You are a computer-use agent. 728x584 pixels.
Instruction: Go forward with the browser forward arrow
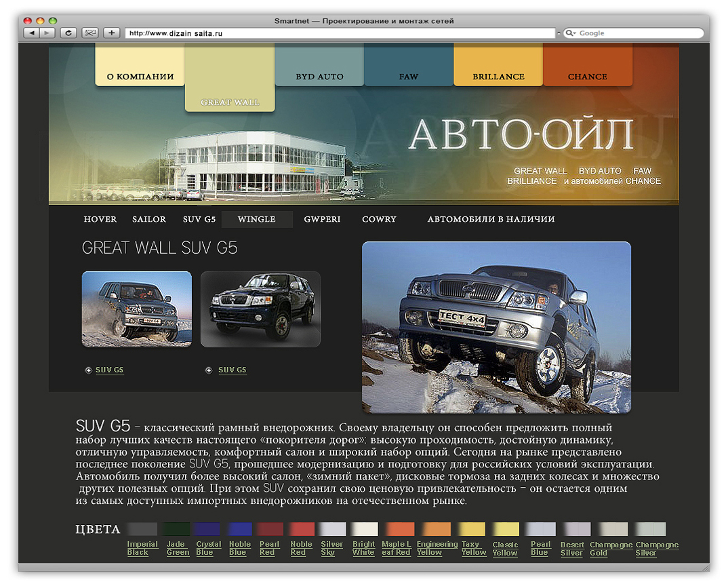coord(47,33)
